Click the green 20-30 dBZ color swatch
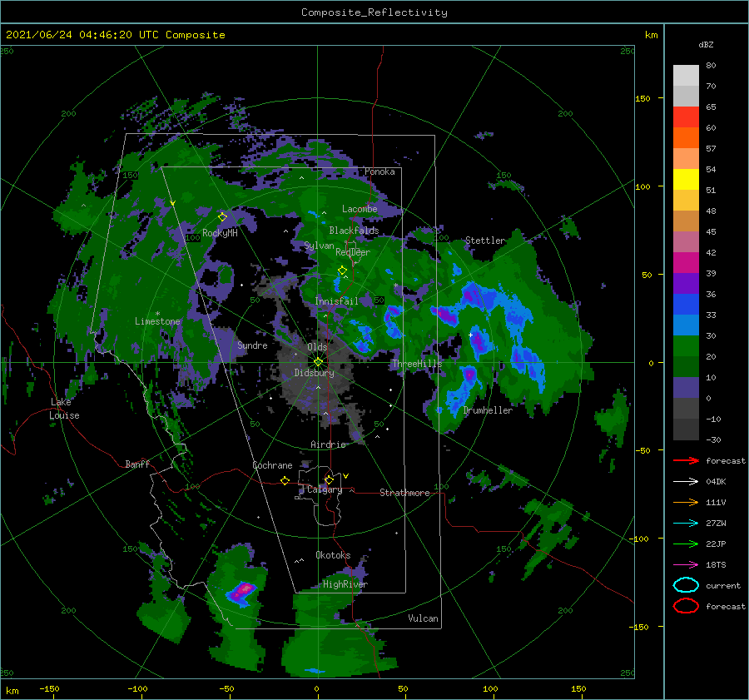Viewport: 749px width, 700px height. point(686,346)
